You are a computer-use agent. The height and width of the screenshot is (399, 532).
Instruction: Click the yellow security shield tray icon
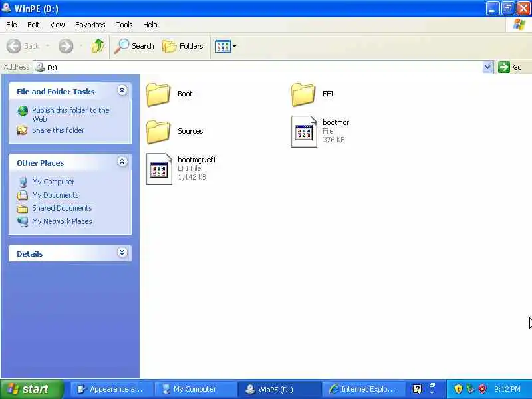(x=458, y=388)
